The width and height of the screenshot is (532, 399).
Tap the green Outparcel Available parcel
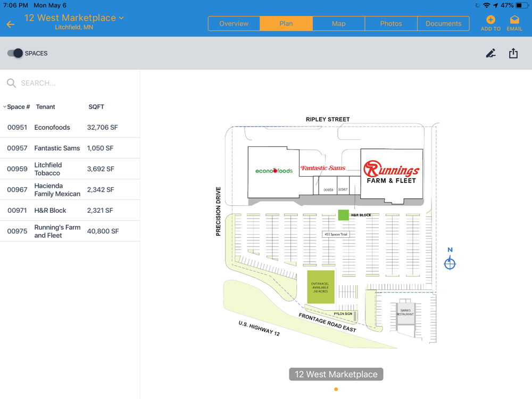(321, 287)
